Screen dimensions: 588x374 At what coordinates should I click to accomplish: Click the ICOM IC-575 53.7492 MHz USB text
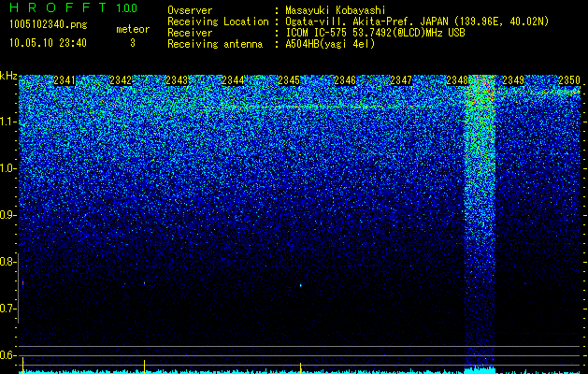(x=375, y=33)
